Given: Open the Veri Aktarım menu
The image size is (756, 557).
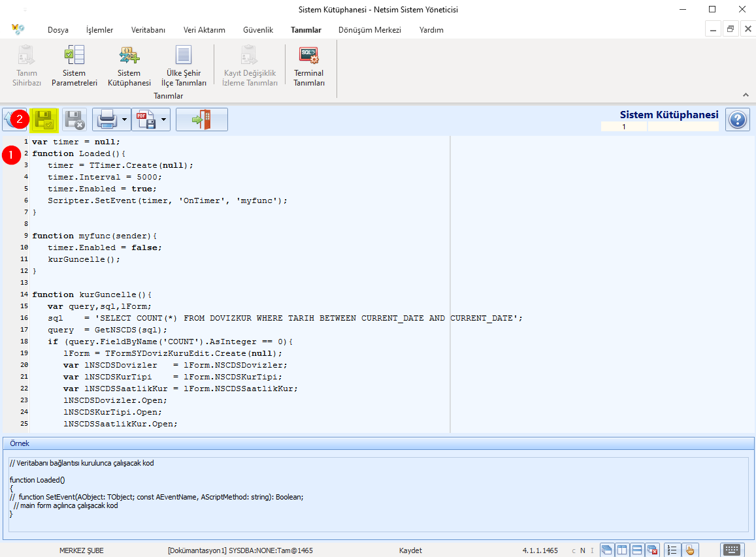Looking at the screenshot, I should (204, 30).
